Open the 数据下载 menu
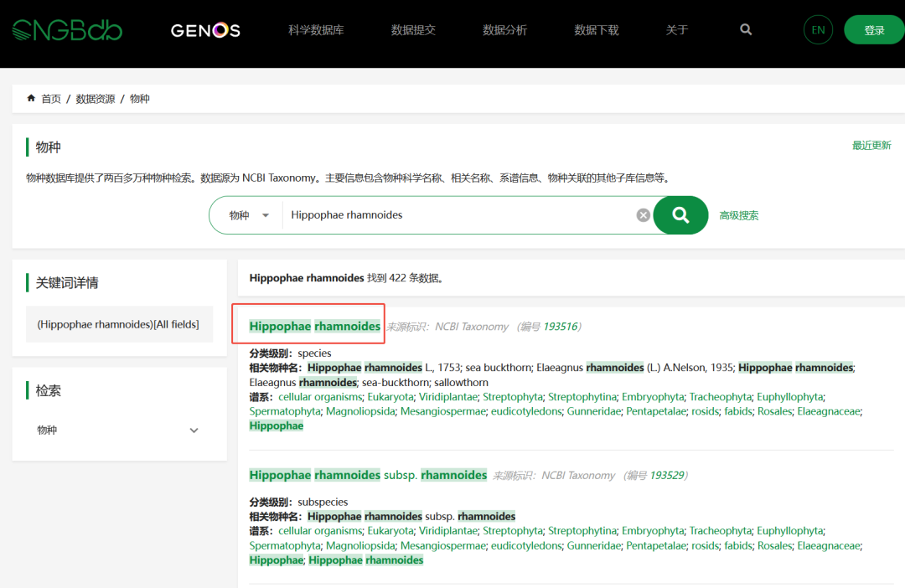Viewport: 905px width, 588px height. click(x=597, y=30)
